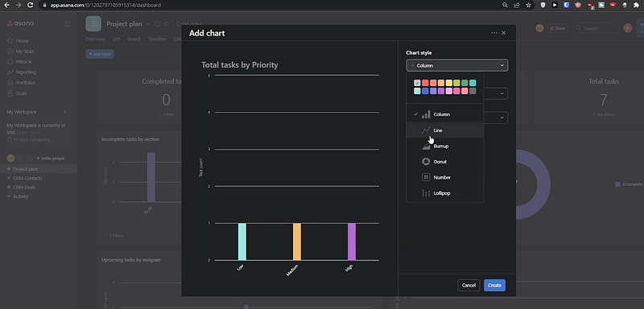
Task: Open the Bitwarden extension icon
Action: tap(567, 5)
